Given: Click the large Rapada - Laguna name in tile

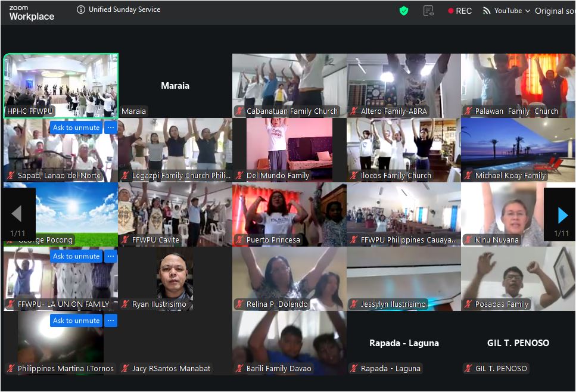Looking at the screenshot, I should (x=404, y=343).
